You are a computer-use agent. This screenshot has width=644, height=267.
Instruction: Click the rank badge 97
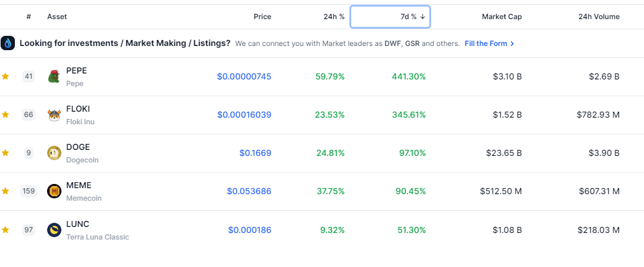(x=29, y=229)
